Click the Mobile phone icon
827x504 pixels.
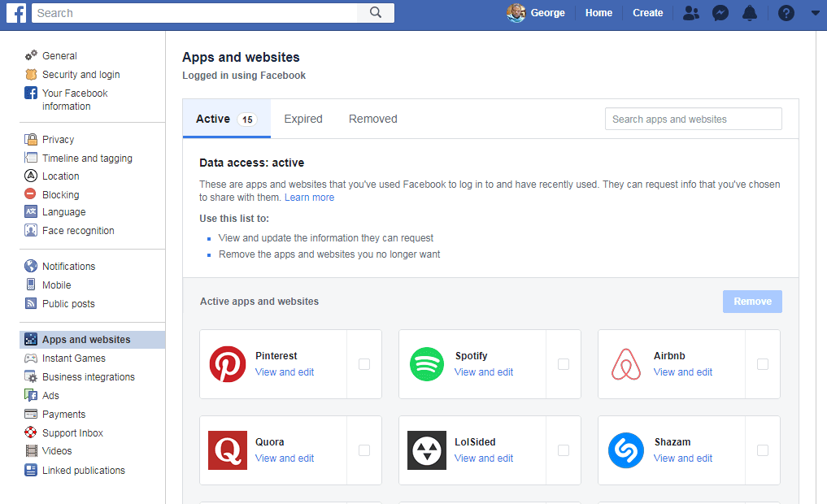pos(31,285)
